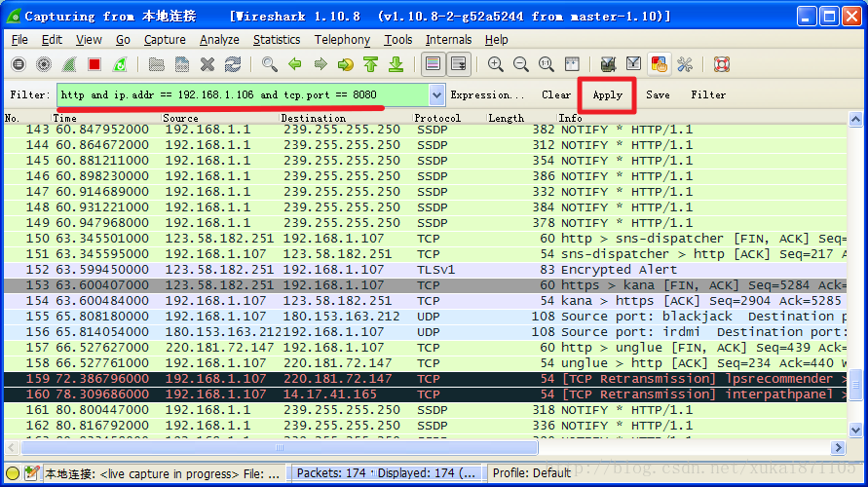Restart the current capture
The image size is (868, 487).
coord(120,64)
